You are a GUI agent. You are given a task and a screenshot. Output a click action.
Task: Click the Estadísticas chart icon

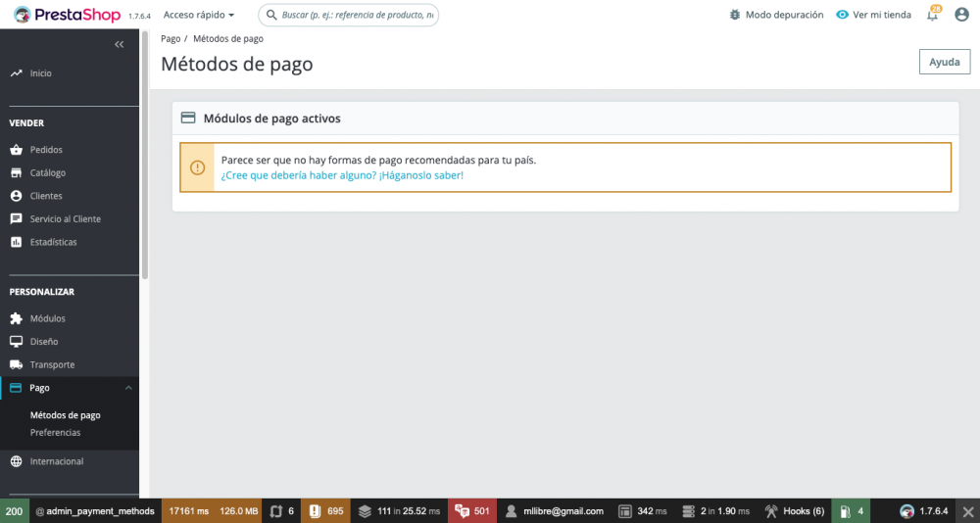(x=17, y=242)
